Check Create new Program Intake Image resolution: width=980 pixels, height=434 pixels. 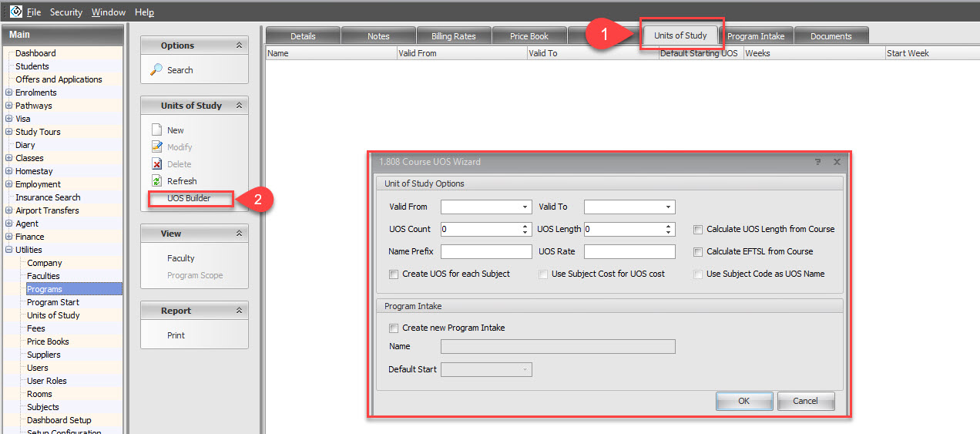click(x=394, y=328)
